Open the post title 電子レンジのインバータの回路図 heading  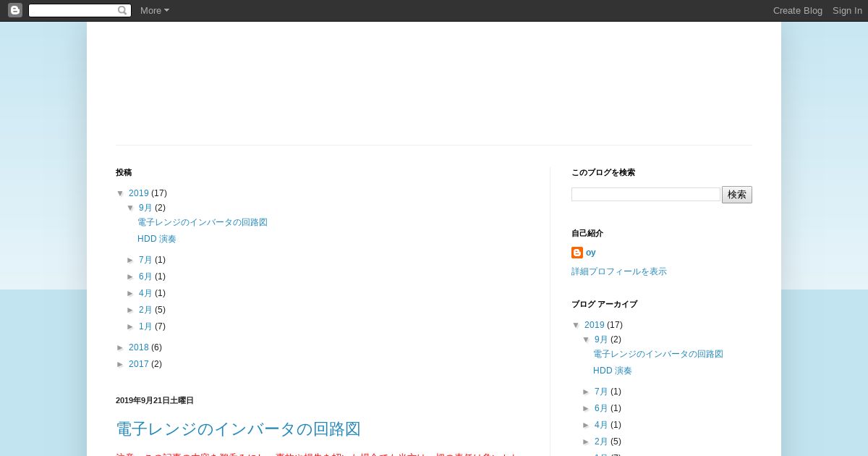[x=238, y=429]
